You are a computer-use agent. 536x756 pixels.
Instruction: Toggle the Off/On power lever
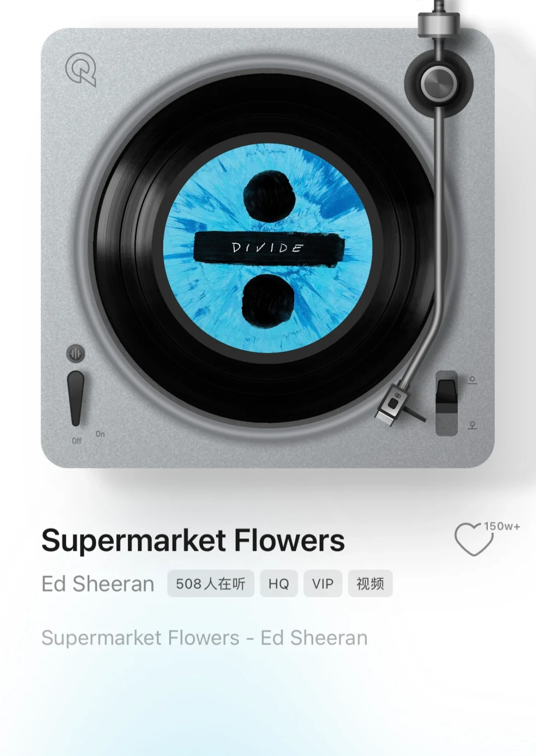[75, 398]
